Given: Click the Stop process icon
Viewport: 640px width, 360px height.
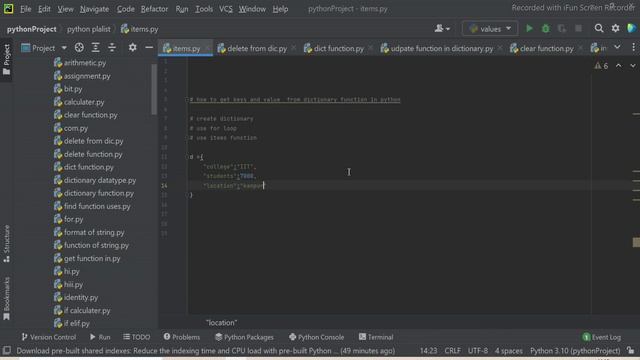Looking at the screenshot, I should [x=578, y=29].
